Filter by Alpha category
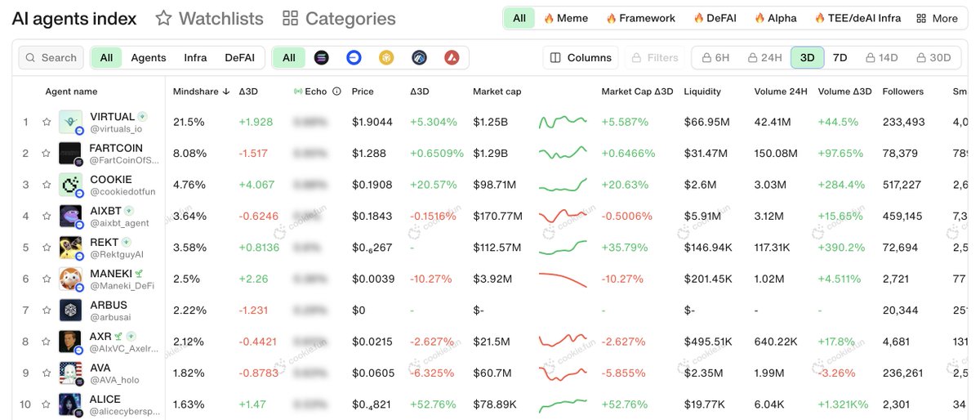Viewport: 980px width, 420px height. [x=776, y=18]
